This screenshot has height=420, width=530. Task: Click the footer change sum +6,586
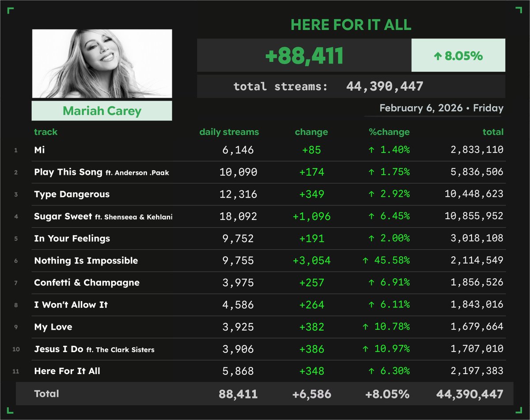(x=311, y=394)
